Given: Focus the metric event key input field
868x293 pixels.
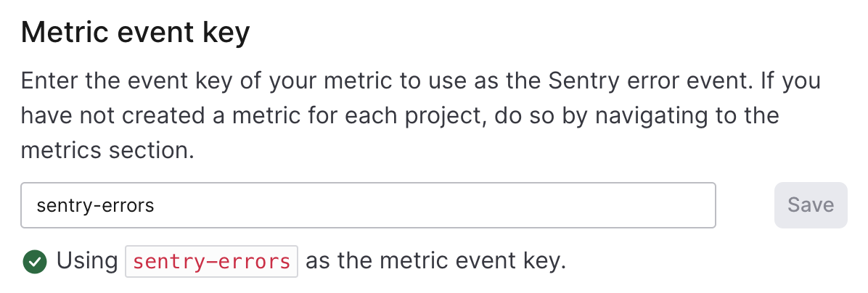Looking at the screenshot, I should 368,205.
